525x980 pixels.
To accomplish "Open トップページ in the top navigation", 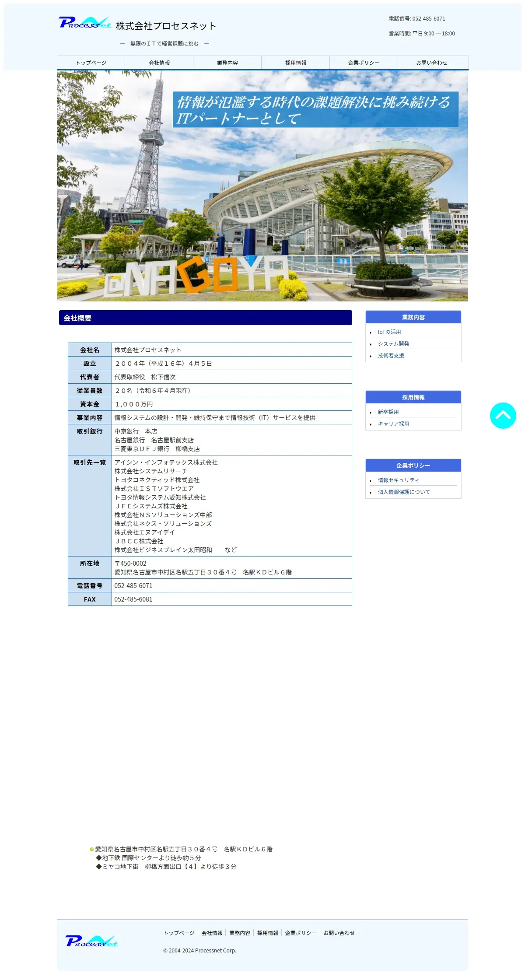I will [91, 63].
